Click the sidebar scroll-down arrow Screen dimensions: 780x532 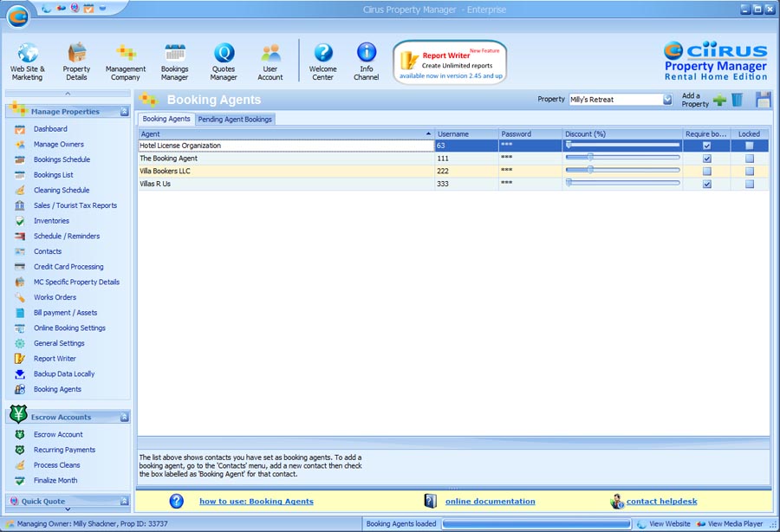pos(68,509)
